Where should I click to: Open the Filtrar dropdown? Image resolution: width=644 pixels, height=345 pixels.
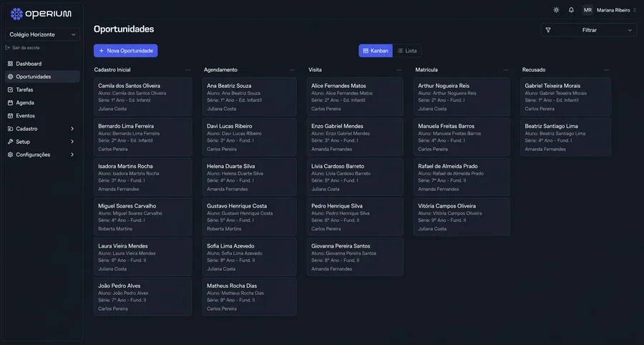589,30
